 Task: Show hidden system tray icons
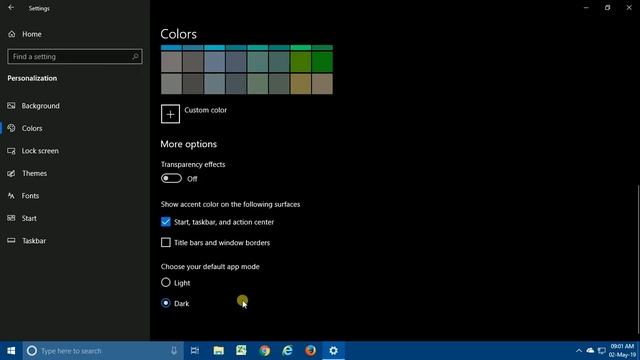point(579,351)
